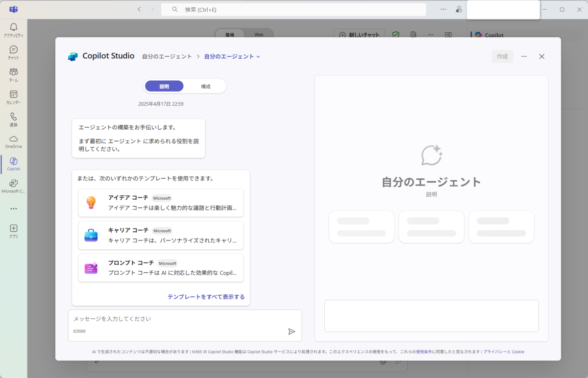The width and height of the screenshot is (588, 378).
Task: Open the プライバシーと Cookie link
Action: pos(504,352)
